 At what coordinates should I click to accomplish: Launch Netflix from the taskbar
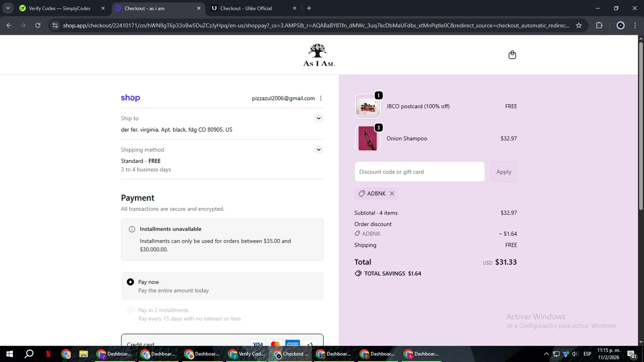48,354
